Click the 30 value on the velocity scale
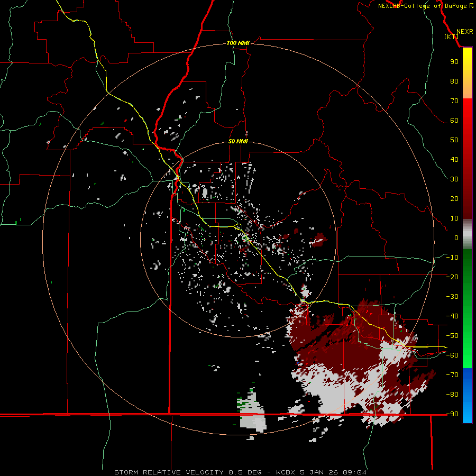Screen dimensions: 476x476 click(454, 179)
